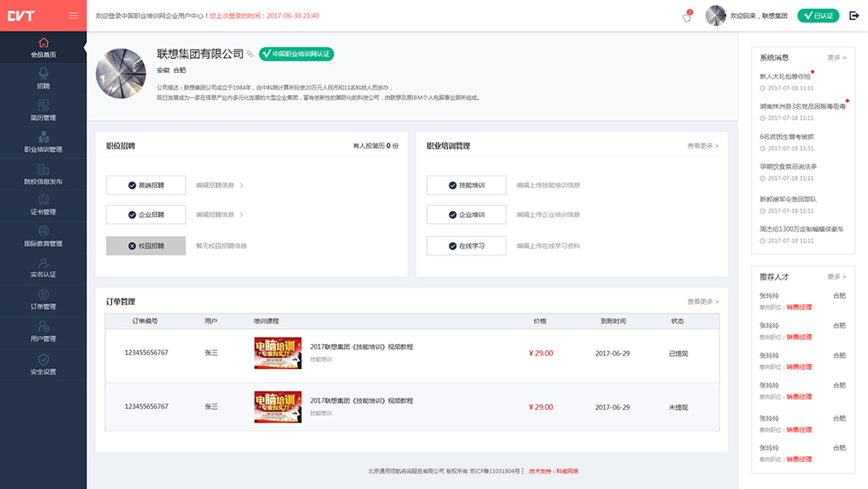The image size is (868, 489).
Task: Toggle the hamburger menu beside CVT logo
Action: click(x=74, y=16)
